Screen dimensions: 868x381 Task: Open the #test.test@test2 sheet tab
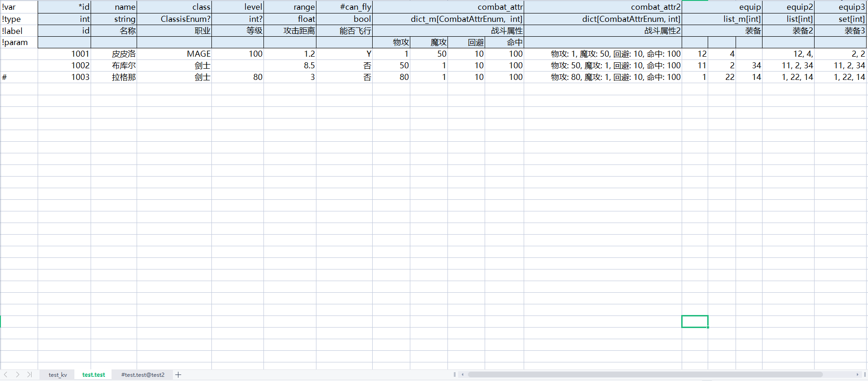143,374
